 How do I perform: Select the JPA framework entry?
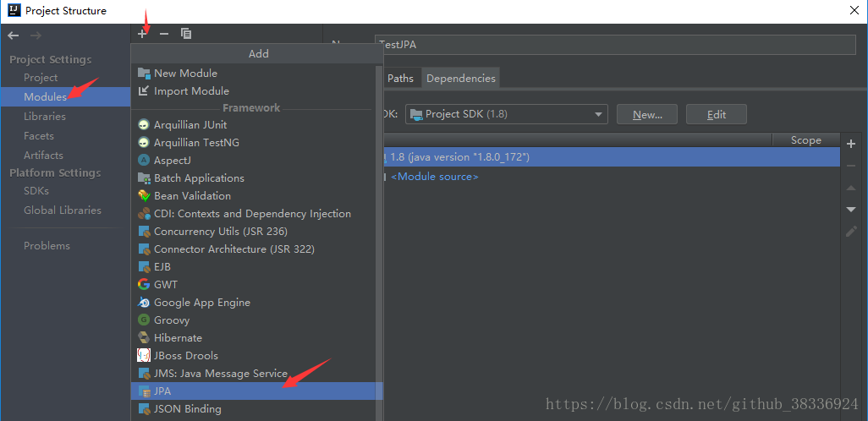pos(256,391)
